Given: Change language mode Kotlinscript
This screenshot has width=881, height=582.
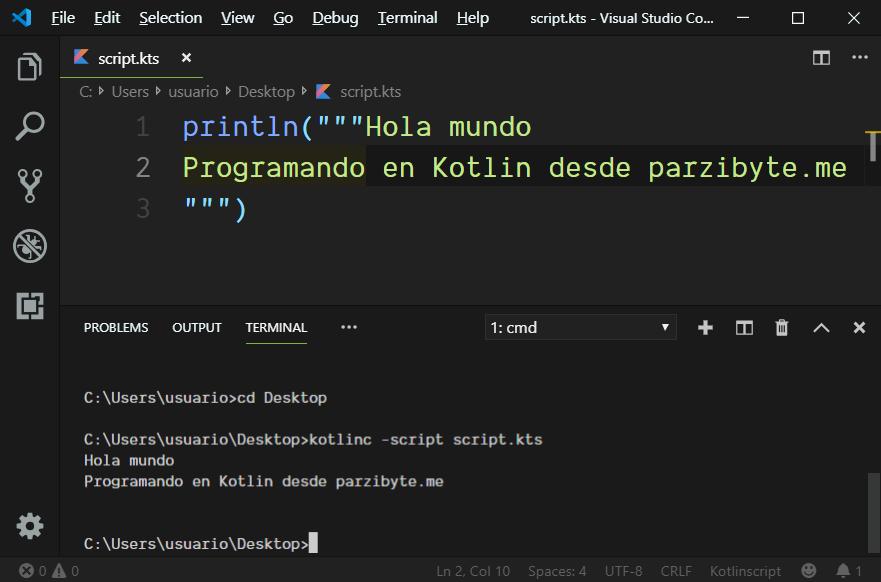Looking at the screenshot, I should click(x=745, y=571).
